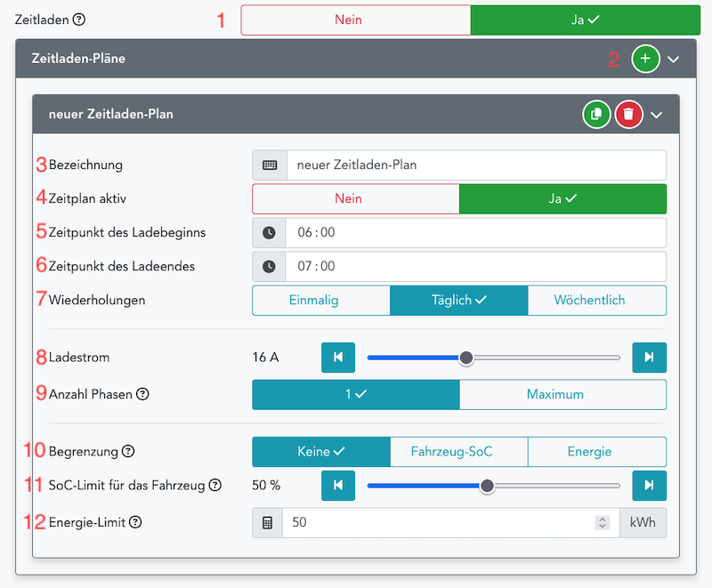Click the Ladestrom increase step icon
The image size is (712, 588).
(649, 358)
